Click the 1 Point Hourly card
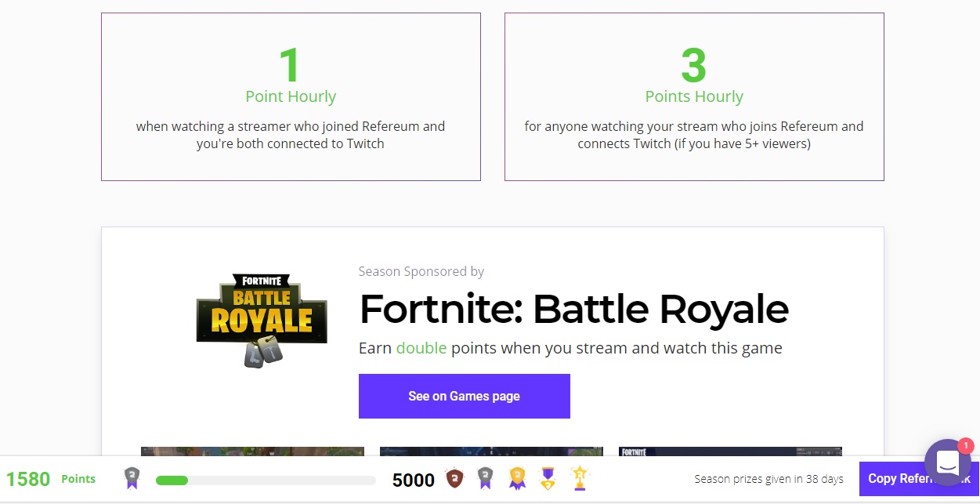This screenshot has height=504, width=980. 291,96
